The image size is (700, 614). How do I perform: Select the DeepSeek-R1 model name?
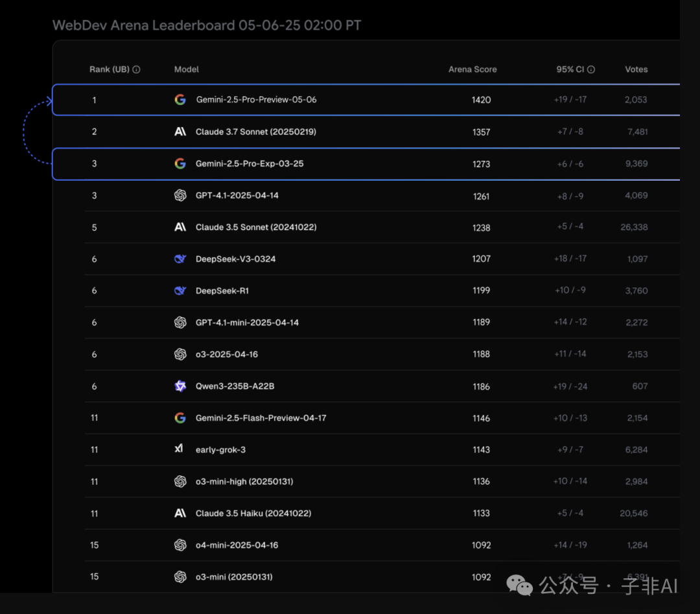click(x=222, y=290)
